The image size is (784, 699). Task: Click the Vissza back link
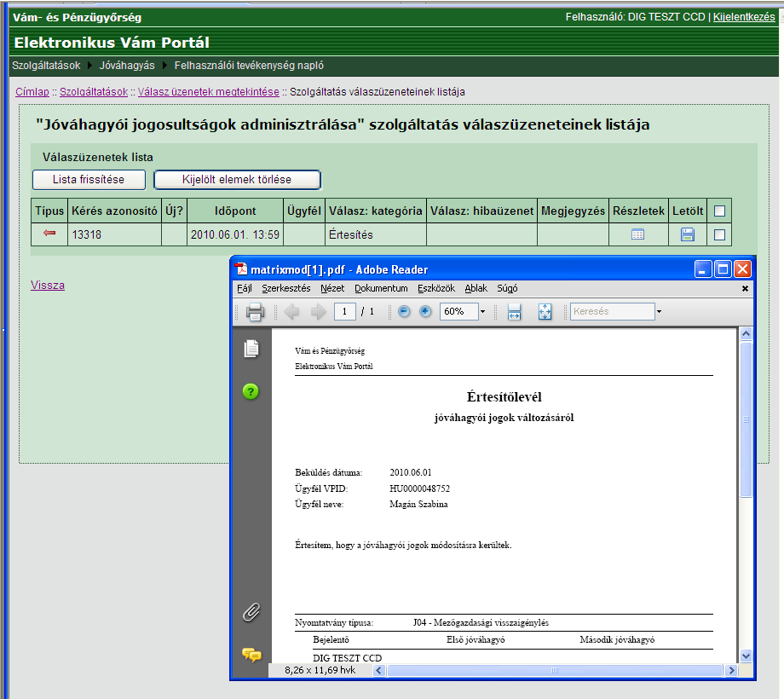pyautogui.click(x=48, y=286)
